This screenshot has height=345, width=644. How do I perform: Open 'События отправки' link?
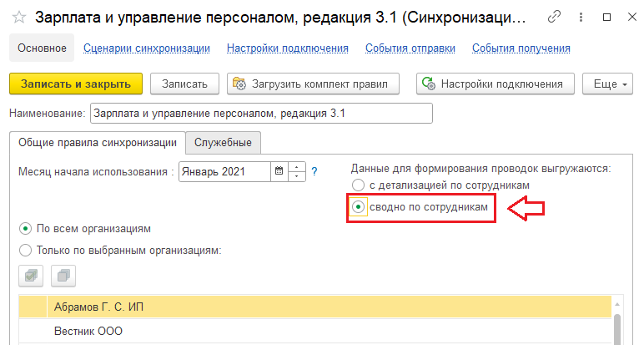point(410,48)
